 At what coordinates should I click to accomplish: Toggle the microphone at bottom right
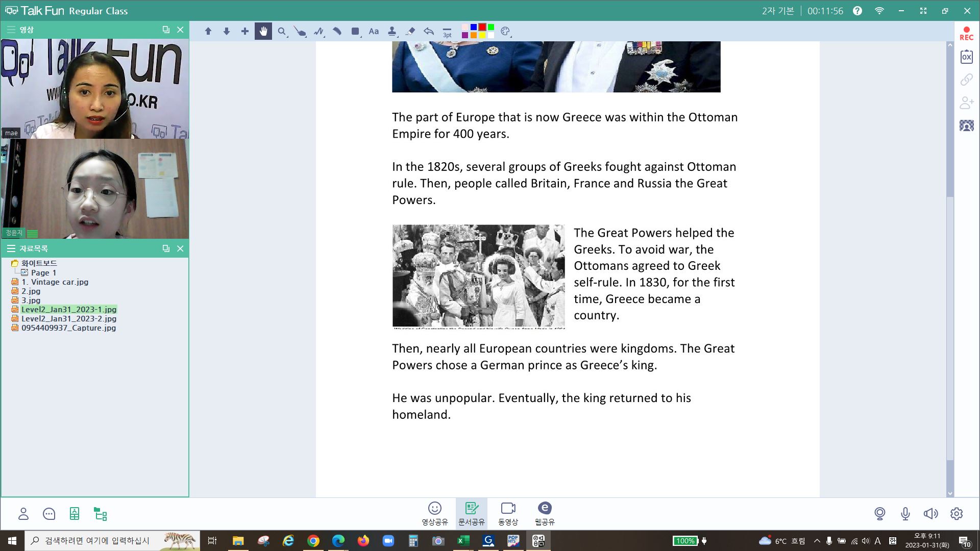tap(905, 513)
